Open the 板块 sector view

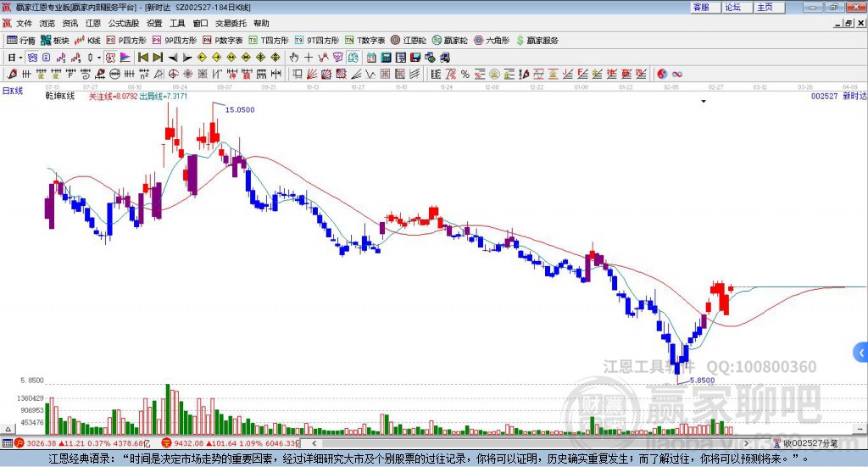(54, 41)
